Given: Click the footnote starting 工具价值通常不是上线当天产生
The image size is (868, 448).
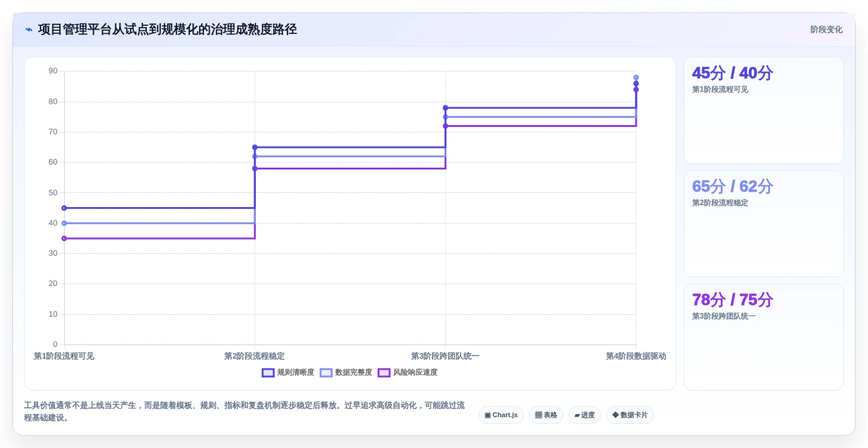Looking at the screenshot, I should pyautogui.click(x=244, y=412).
